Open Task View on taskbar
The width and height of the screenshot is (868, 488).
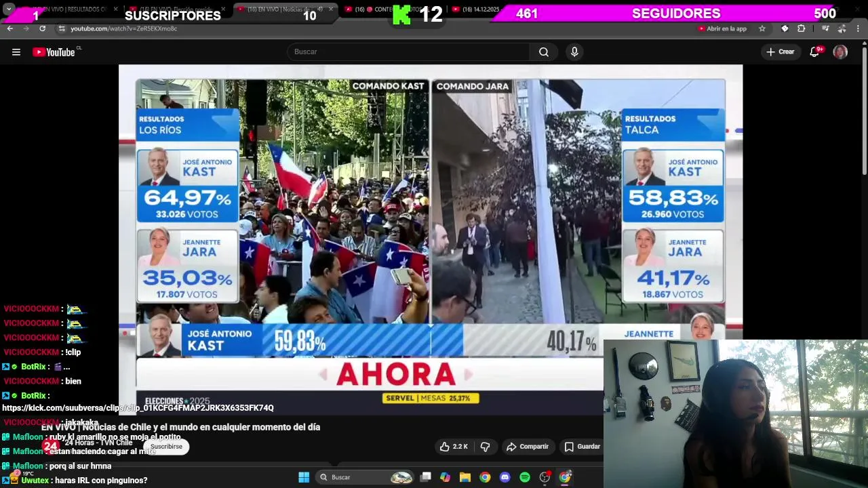(425, 477)
